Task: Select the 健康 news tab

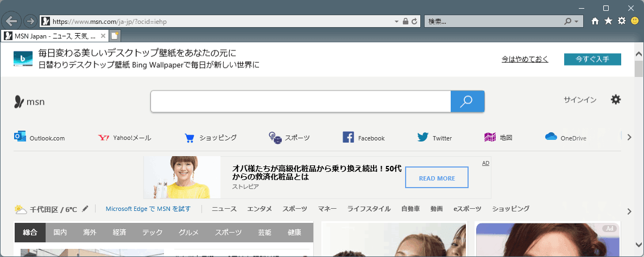Action: pyautogui.click(x=294, y=233)
